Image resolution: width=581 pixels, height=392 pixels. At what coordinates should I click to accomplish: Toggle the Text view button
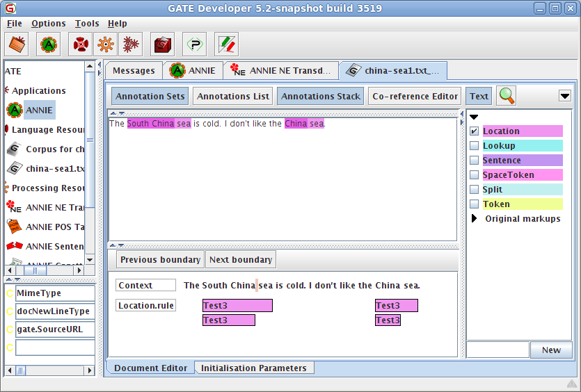click(479, 96)
